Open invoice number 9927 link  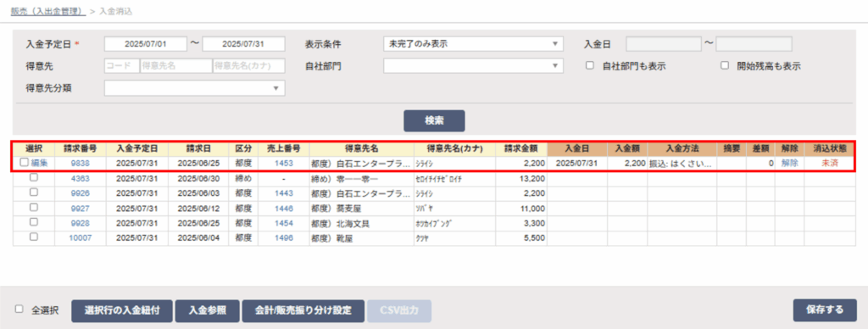[81, 209]
